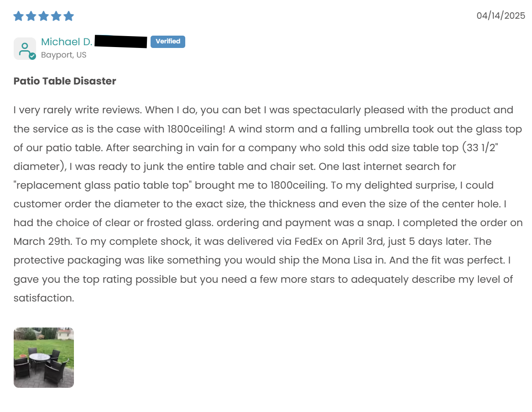Click the final word satisfaction in the review
The image size is (532, 412).
(x=43, y=298)
